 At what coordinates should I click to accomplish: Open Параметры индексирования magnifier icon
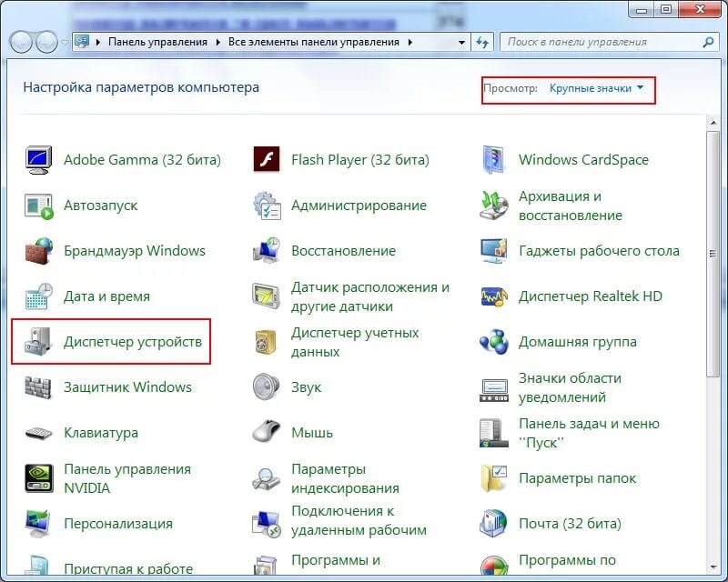coord(266,479)
